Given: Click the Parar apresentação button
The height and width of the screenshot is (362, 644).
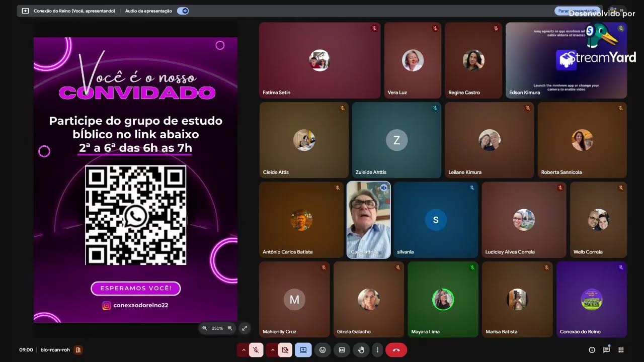Looking at the screenshot, I should pos(576,11).
